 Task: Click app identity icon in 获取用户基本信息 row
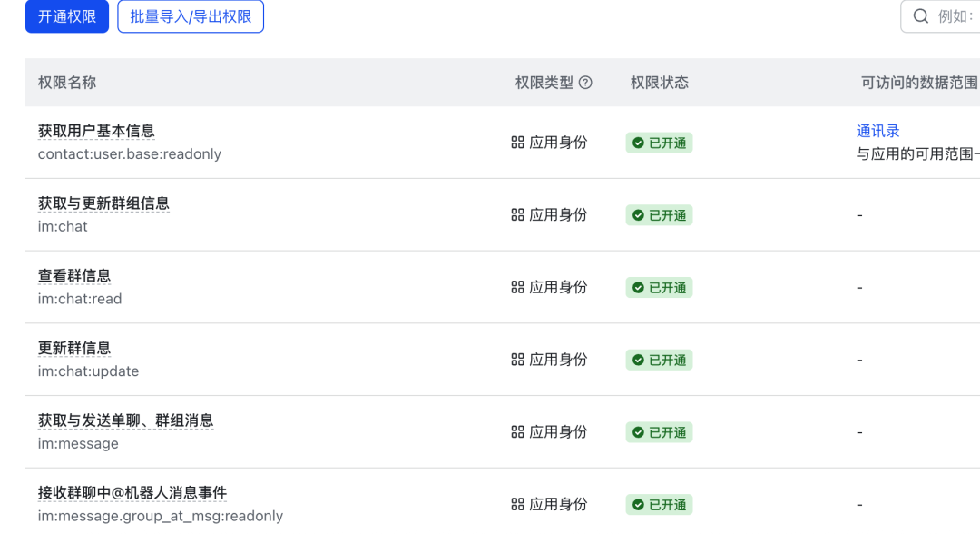point(518,143)
